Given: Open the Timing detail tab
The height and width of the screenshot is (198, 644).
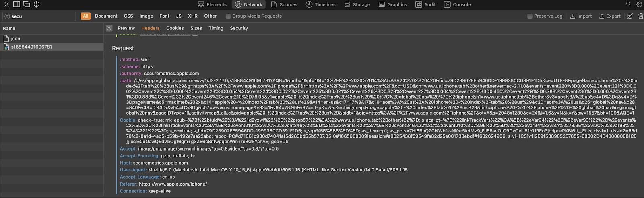Looking at the screenshot, I should click(x=216, y=28).
